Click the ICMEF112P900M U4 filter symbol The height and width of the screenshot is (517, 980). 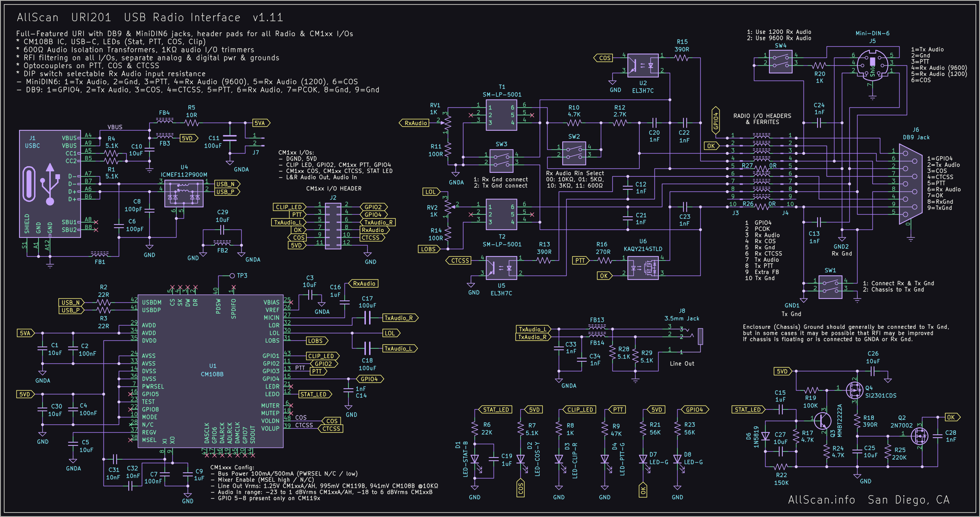pos(184,193)
